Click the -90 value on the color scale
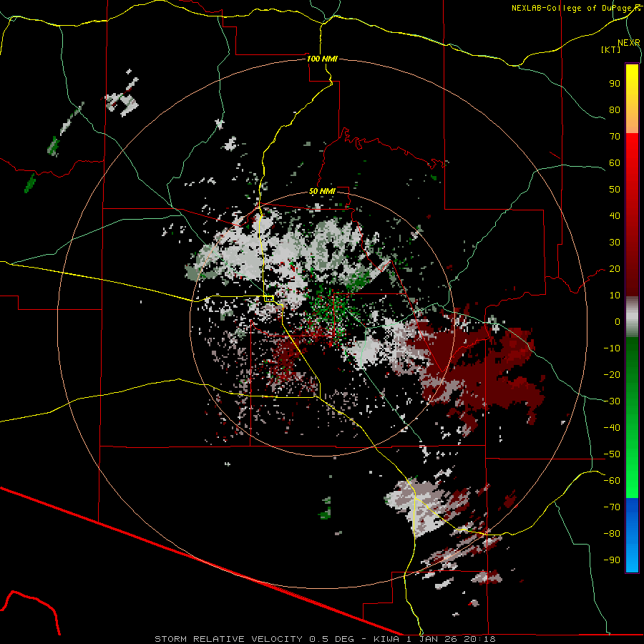Image resolution: width=644 pixels, height=644 pixels. [612, 560]
